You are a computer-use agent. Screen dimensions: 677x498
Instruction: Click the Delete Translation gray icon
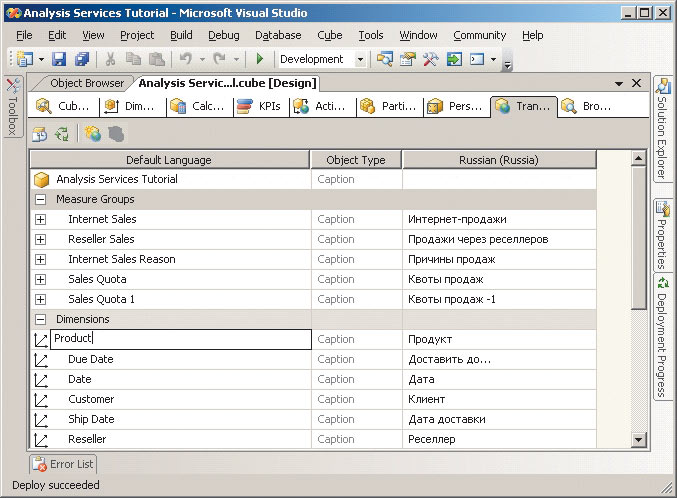116,134
